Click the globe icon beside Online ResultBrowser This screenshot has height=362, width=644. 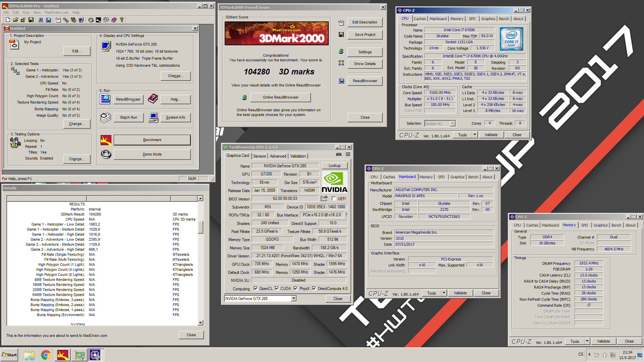click(244, 98)
